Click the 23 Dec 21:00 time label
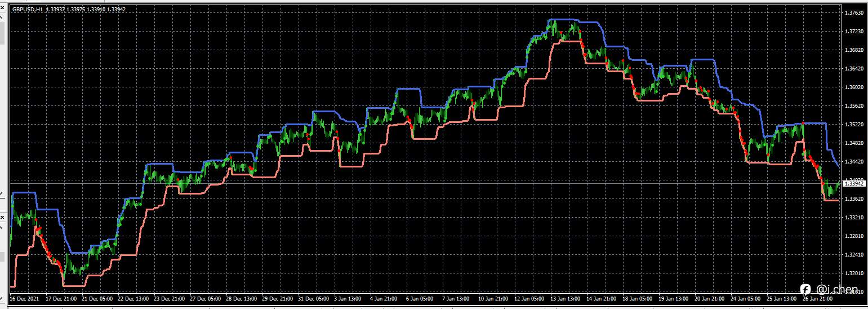Screen dimensions: 868x309 point(169,298)
